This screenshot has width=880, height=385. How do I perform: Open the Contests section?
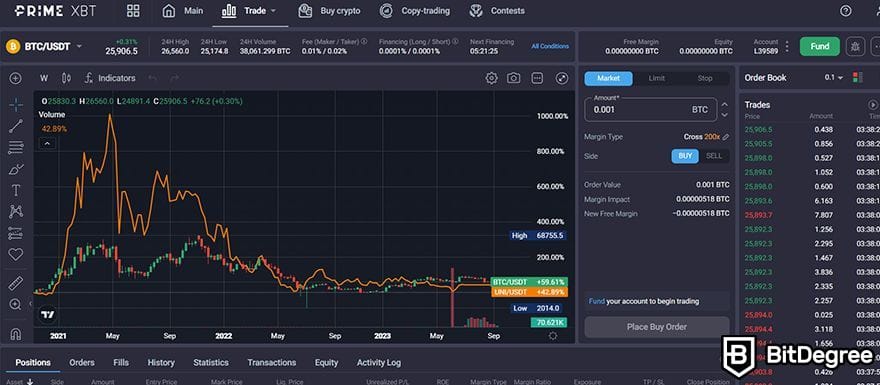(x=497, y=11)
